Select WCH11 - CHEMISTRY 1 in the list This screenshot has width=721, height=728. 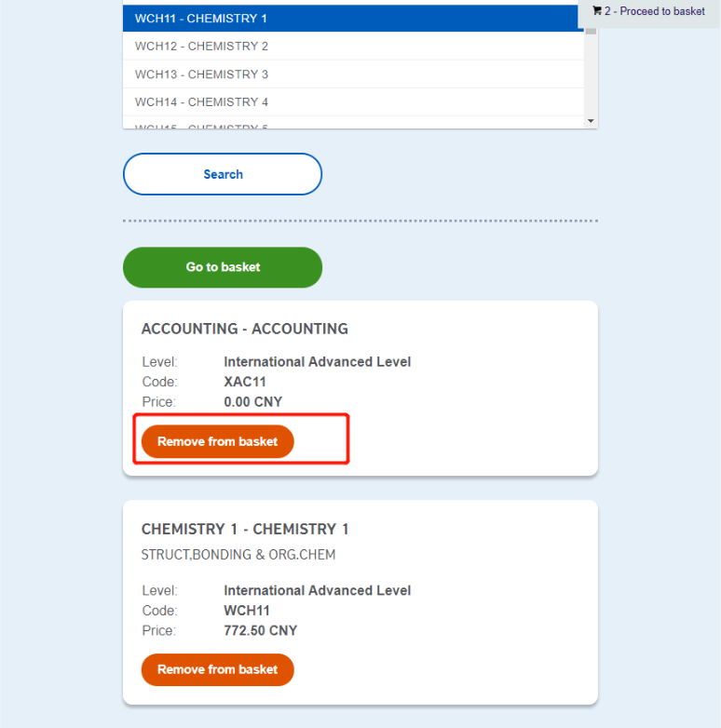point(353,18)
